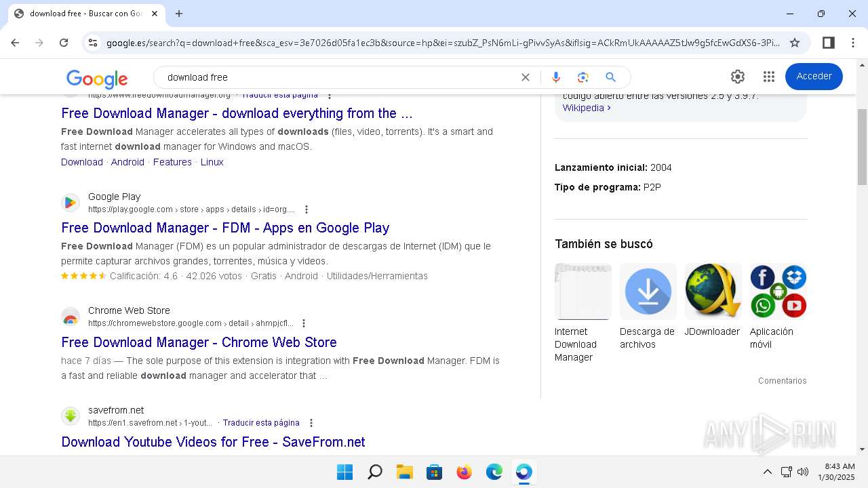Launch Microsoft Edge from the taskbar
The height and width of the screenshot is (488, 868).
click(494, 472)
